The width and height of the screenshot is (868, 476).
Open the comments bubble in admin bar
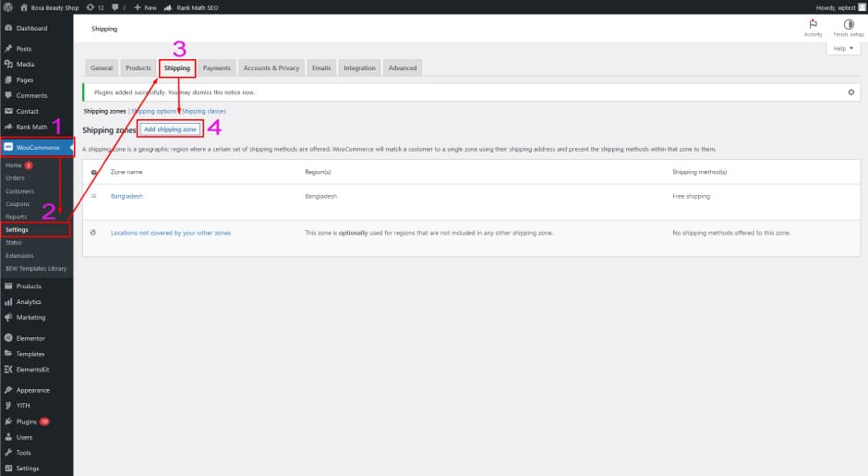pyautogui.click(x=118, y=7)
